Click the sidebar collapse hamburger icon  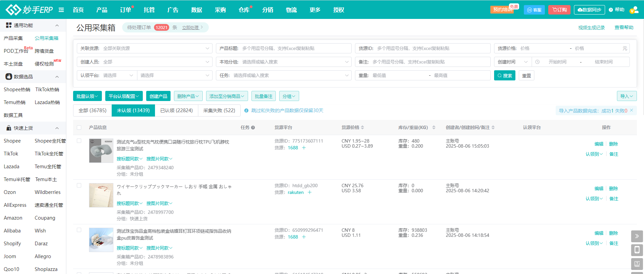61,10
